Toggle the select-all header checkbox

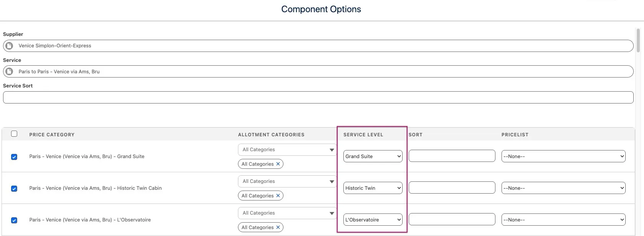click(14, 134)
